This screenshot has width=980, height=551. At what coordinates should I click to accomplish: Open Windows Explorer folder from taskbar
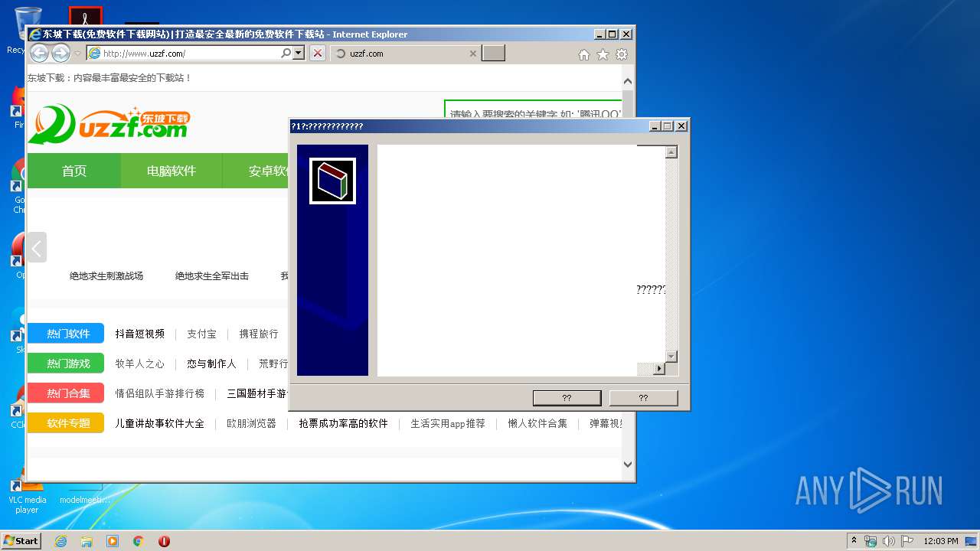coord(87,541)
